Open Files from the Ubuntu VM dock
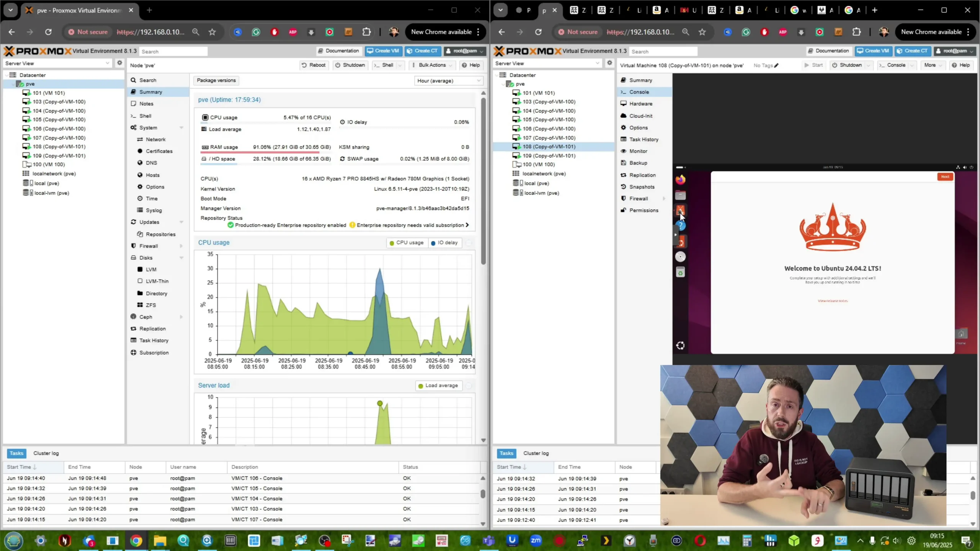The height and width of the screenshot is (551, 980). tap(680, 195)
